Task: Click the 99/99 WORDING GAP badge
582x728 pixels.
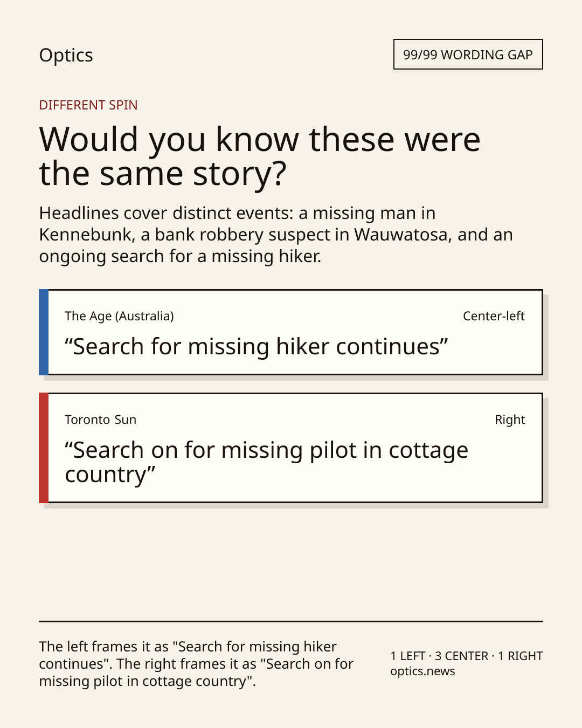Action: 468,54
